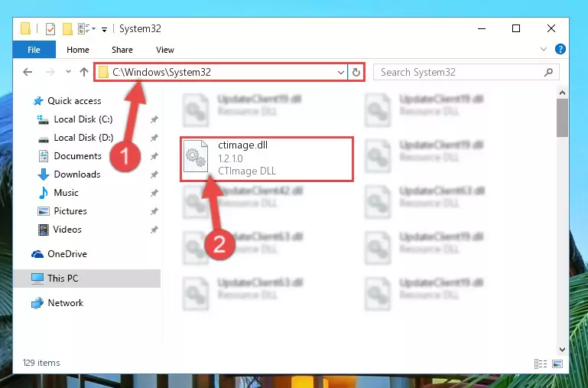The image size is (588, 388).
Task: Open Downloads in navigation pane
Action: click(69, 174)
